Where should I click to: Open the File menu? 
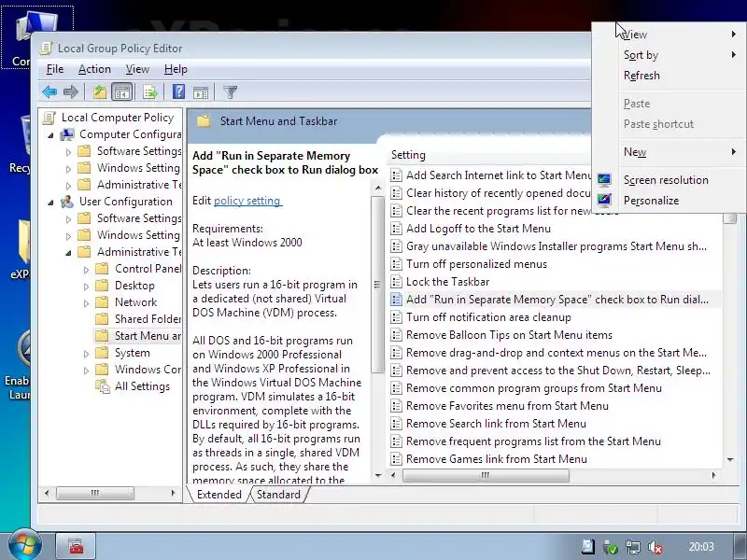point(55,69)
